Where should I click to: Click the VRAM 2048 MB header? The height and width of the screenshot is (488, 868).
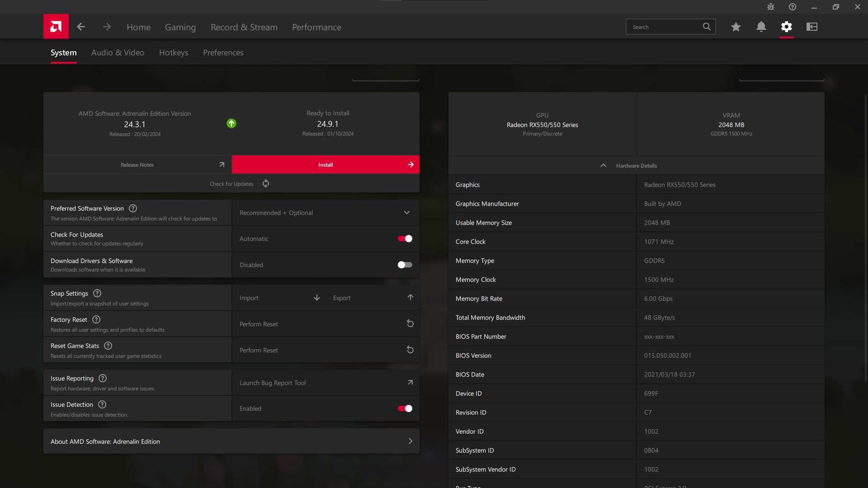point(731,124)
